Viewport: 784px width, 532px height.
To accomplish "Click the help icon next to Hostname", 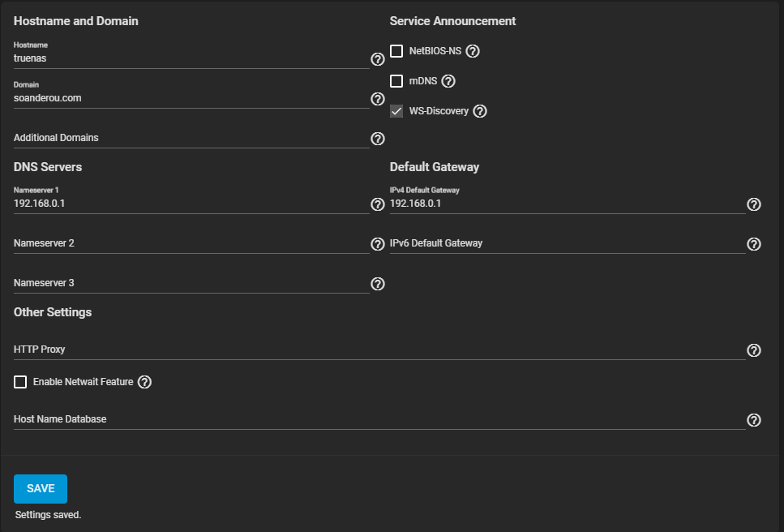I will (x=377, y=59).
